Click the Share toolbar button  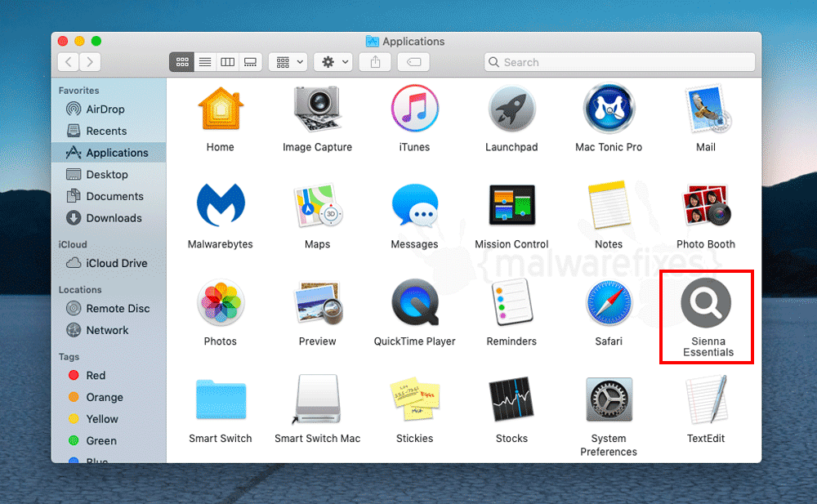coord(375,62)
